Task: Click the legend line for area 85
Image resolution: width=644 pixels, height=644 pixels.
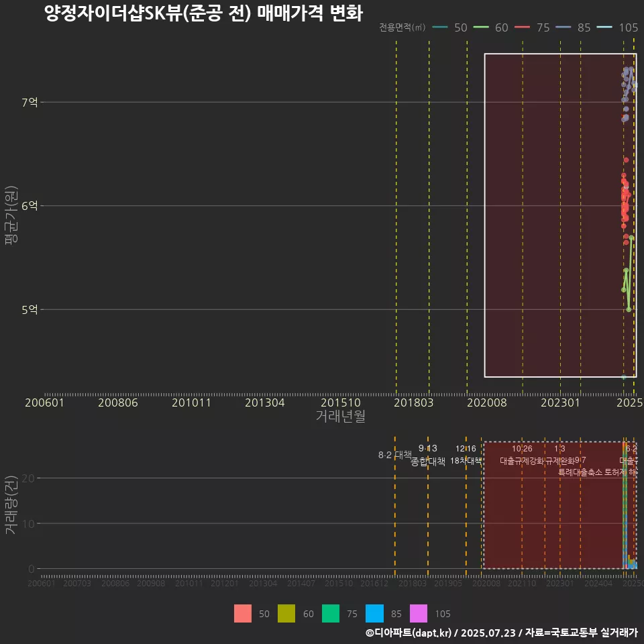Action: (x=563, y=28)
